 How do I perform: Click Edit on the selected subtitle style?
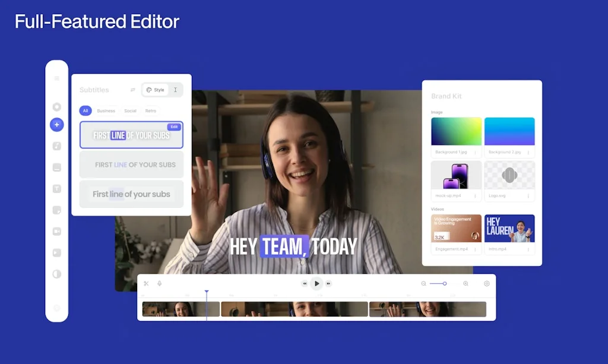point(174,127)
